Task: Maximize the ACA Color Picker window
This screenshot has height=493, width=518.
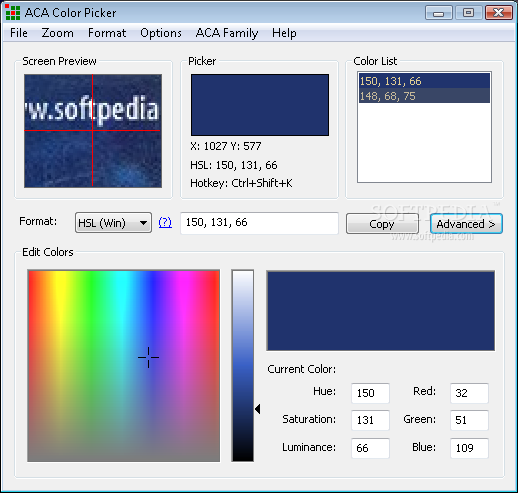Action: (468, 13)
